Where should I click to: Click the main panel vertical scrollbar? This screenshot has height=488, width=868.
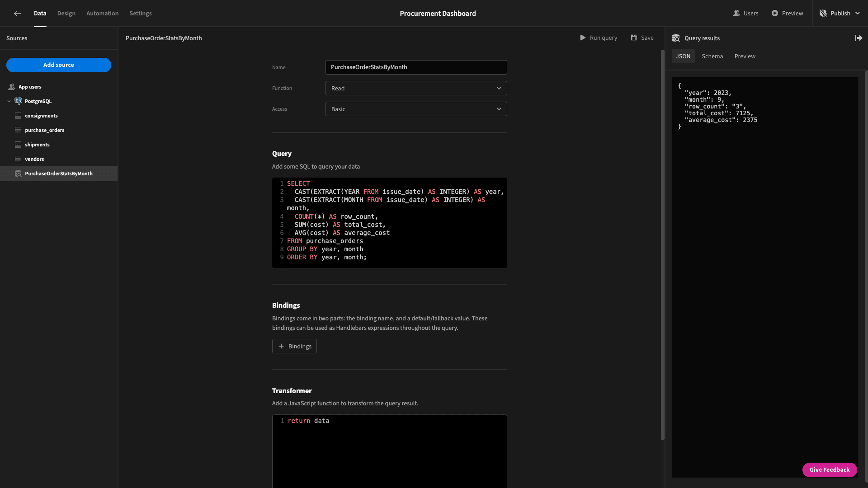(x=663, y=244)
